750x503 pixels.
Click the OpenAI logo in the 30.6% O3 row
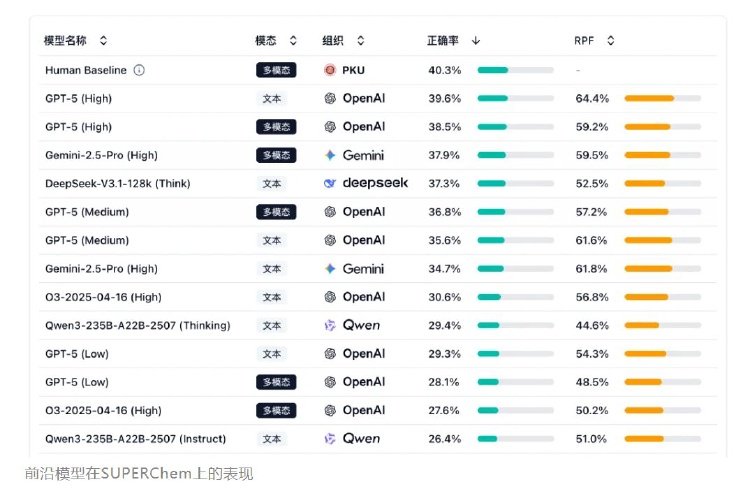pos(330,297)
